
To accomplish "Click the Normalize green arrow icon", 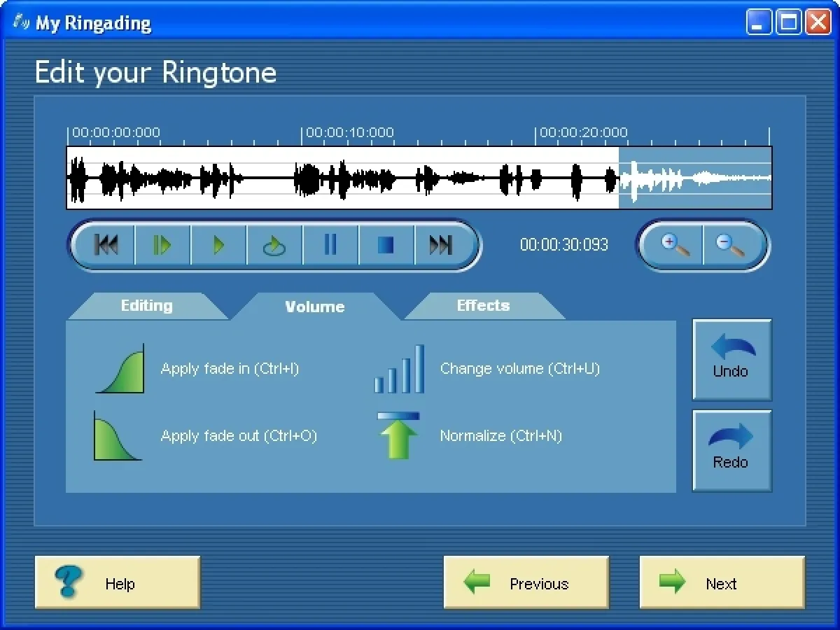I will pyautogui.click(x=398, y=435).
